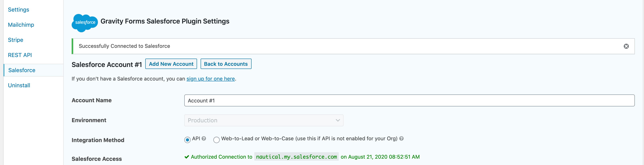The width and height of the screenshot is (644, 165).
Task: Click help icon next to API
Action: [204, 138]
